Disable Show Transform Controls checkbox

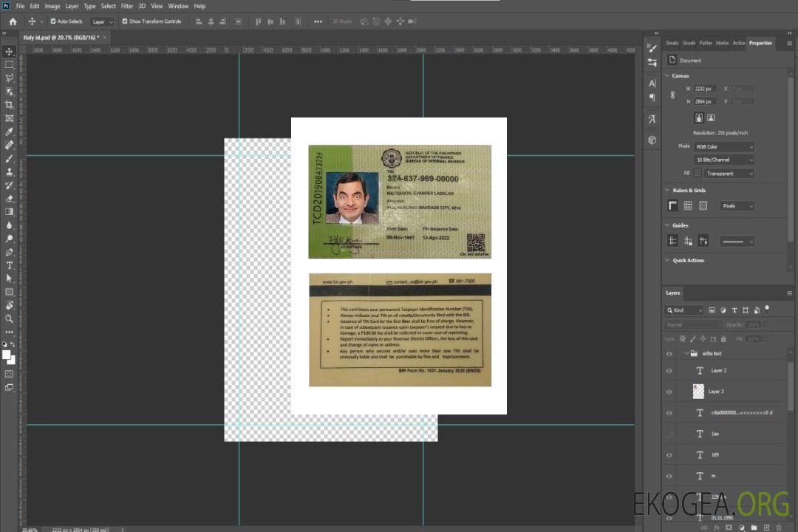pos(125,21)
